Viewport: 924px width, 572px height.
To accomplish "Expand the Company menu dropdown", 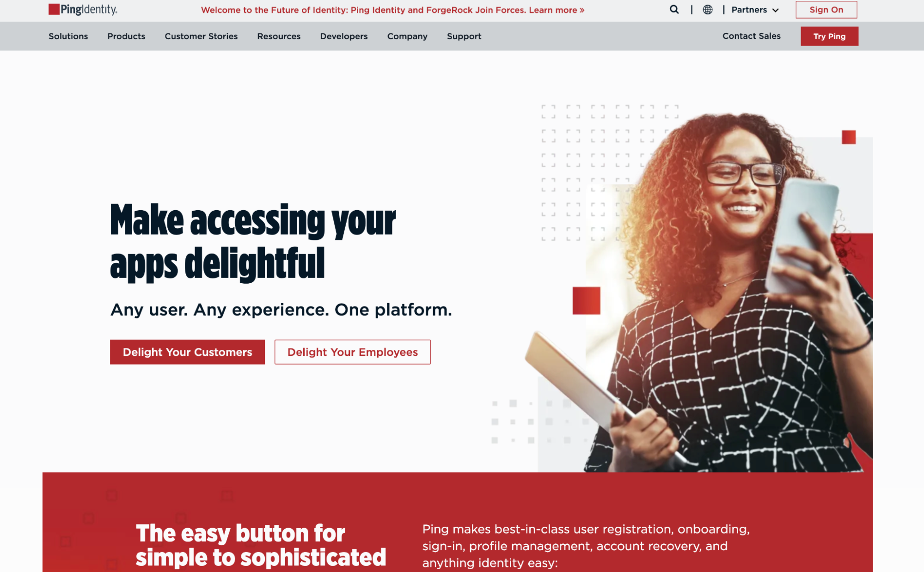I will tap(408, 36).
